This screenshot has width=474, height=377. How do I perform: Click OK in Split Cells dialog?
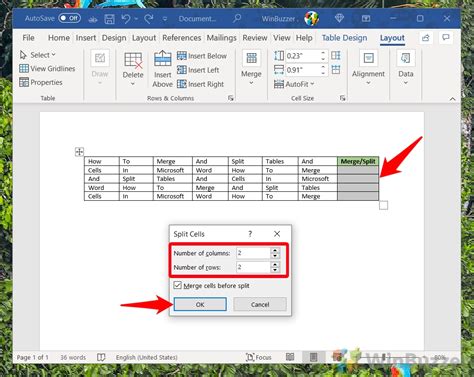tap(200, 304)
